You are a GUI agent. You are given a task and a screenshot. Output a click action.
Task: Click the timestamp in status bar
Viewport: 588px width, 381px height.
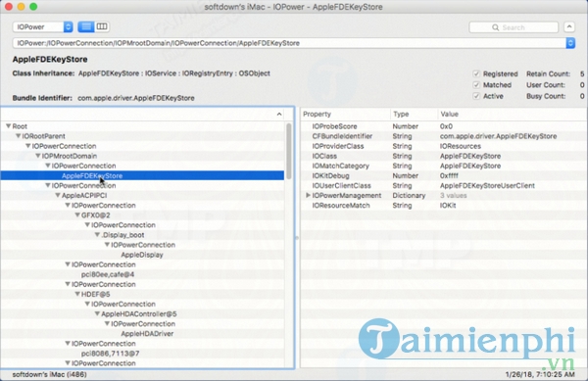point(540,374)
